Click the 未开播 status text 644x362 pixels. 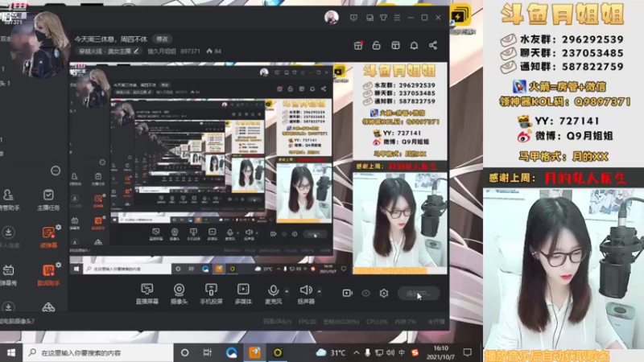coord(436,322)
